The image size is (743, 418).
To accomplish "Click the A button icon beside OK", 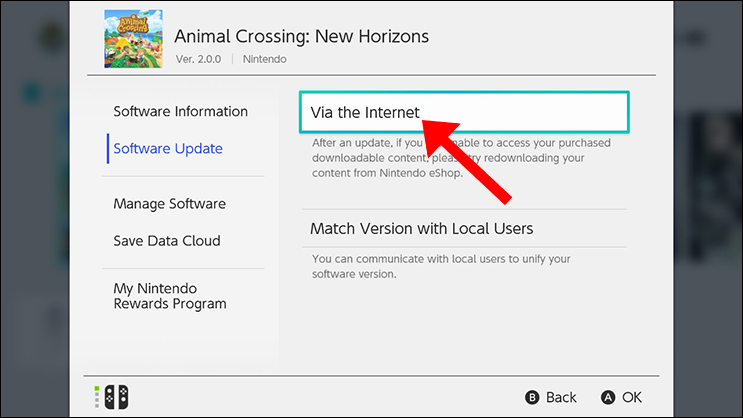I will click(x=608, y=397).
